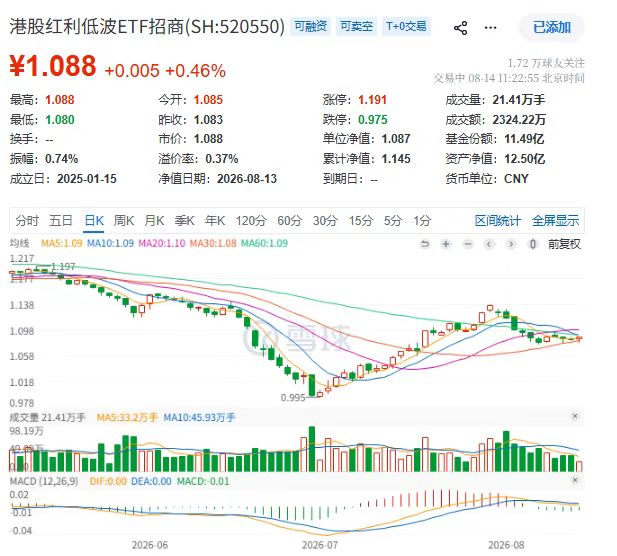Click the 均线 indicator label
The height and width of the screenshot is (556, 617).
coord(19,244)
